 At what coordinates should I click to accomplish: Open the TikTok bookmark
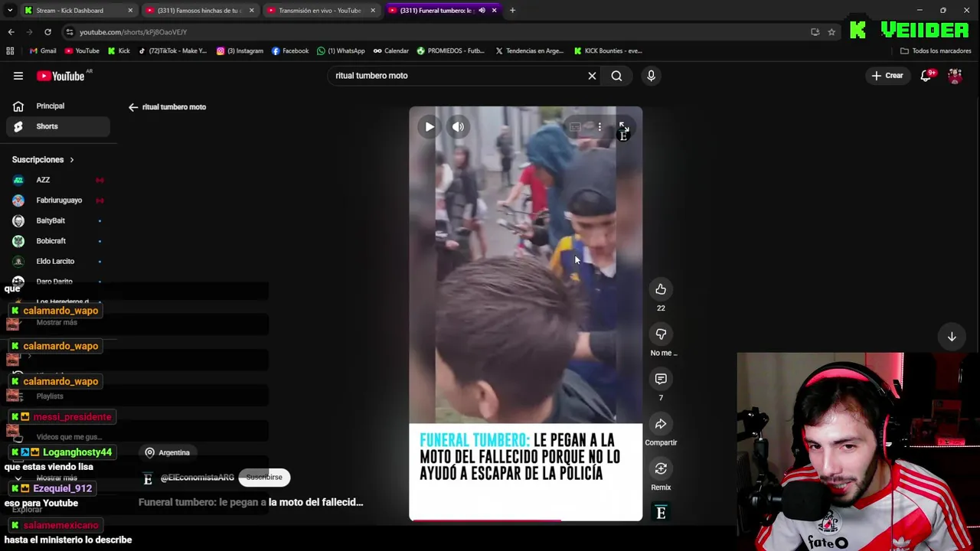(x=172, y=51)
